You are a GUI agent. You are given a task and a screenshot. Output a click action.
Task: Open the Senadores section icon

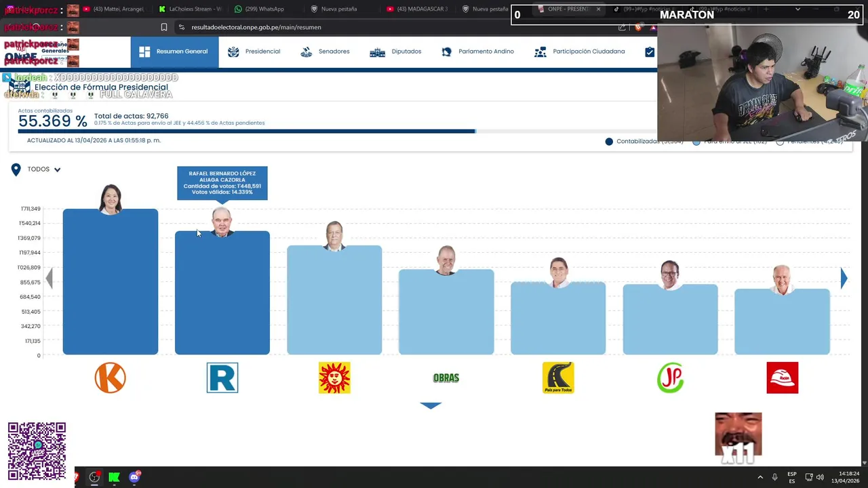tap(307, 52)
